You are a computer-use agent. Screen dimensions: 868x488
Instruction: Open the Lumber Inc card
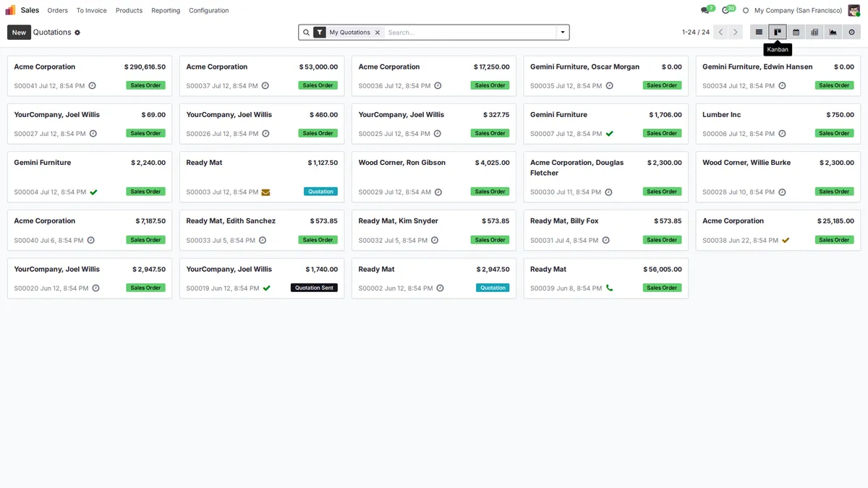[x=778, y=124]
